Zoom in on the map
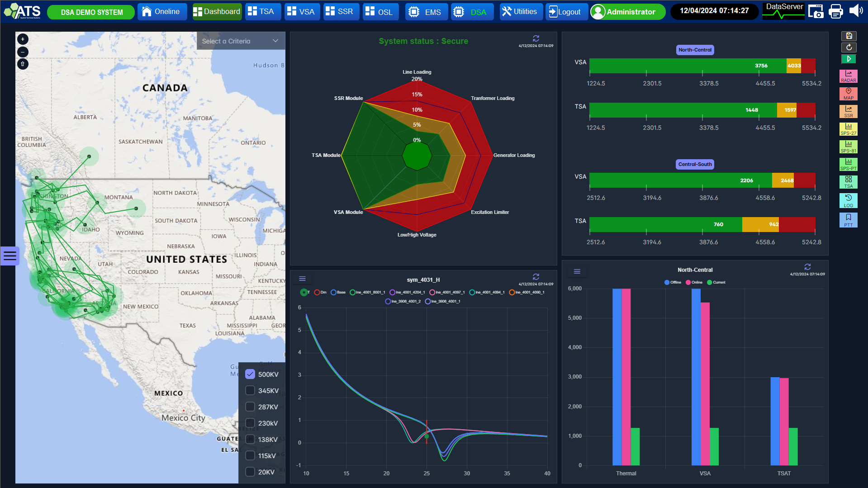 click(23, 39)
